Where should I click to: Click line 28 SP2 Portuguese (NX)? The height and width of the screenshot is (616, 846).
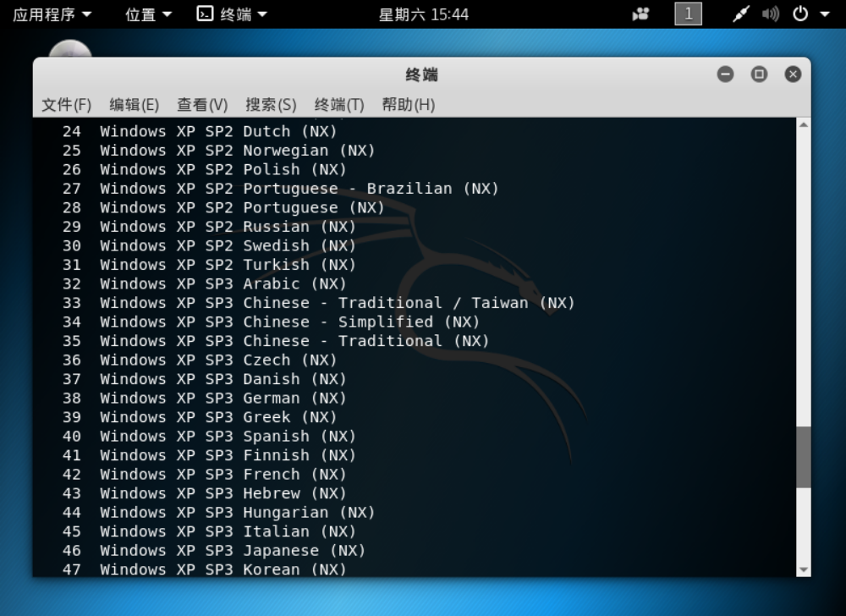[x=223, y=207]
